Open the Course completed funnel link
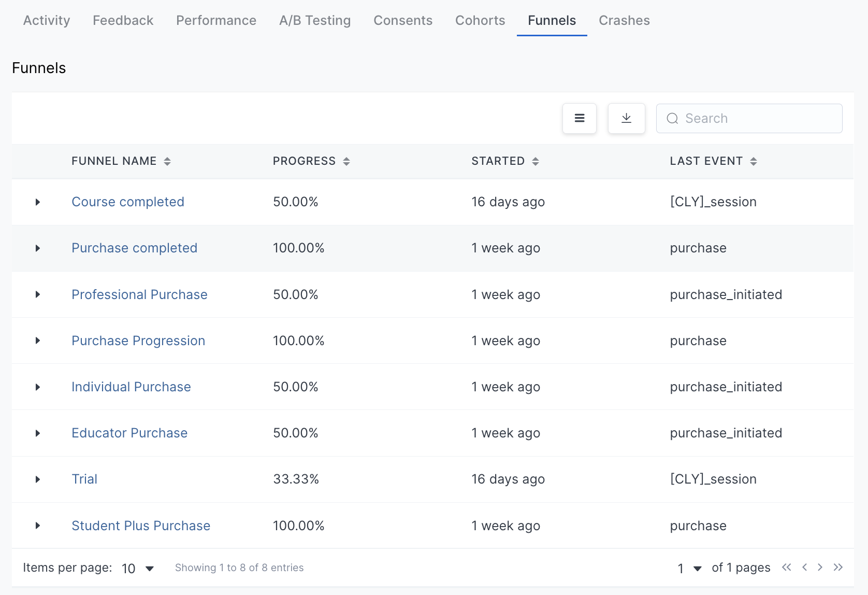868x595 pixels. 128,202
